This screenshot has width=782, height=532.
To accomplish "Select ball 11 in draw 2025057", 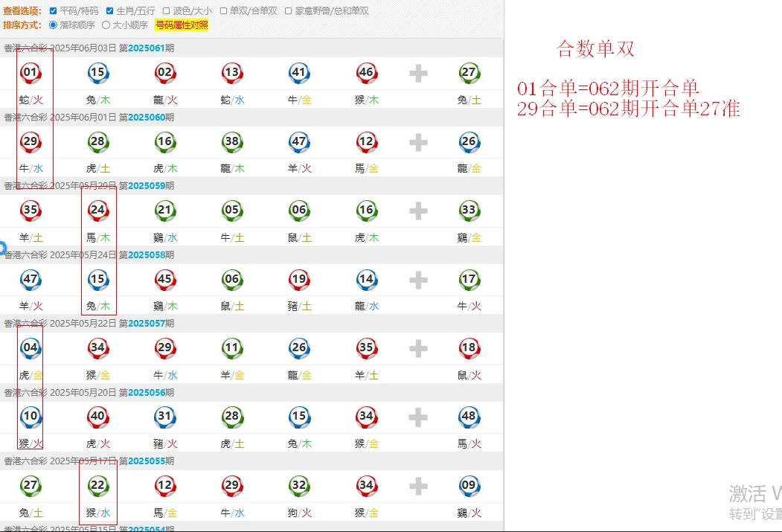I will 232,348.
